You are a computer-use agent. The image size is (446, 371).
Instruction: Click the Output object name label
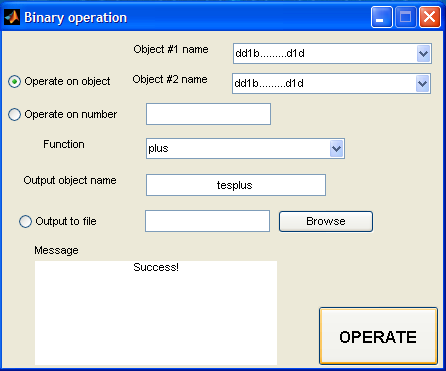click(70, 180)
